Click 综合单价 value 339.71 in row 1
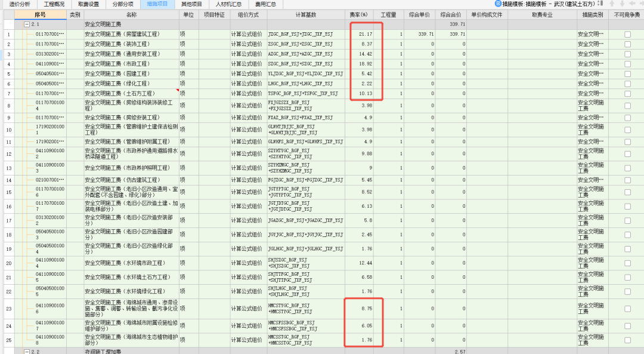 pyautogui.click(x=419, y=34)
